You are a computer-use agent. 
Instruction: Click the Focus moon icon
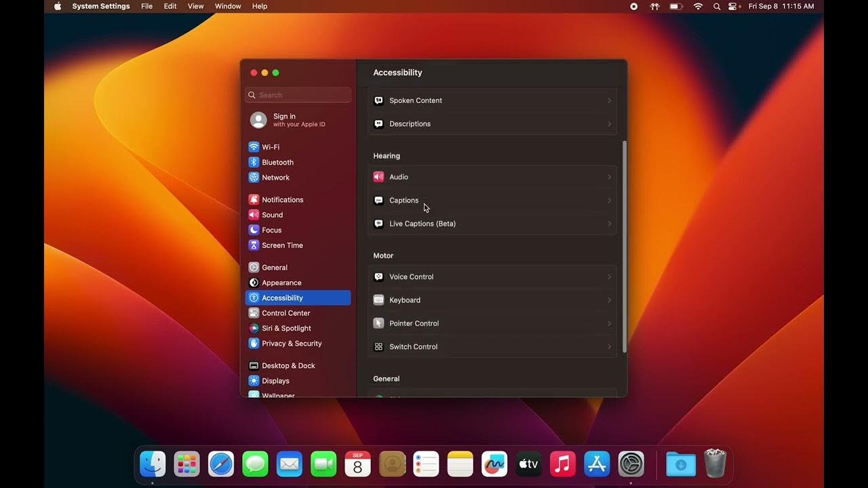(254, 230)
